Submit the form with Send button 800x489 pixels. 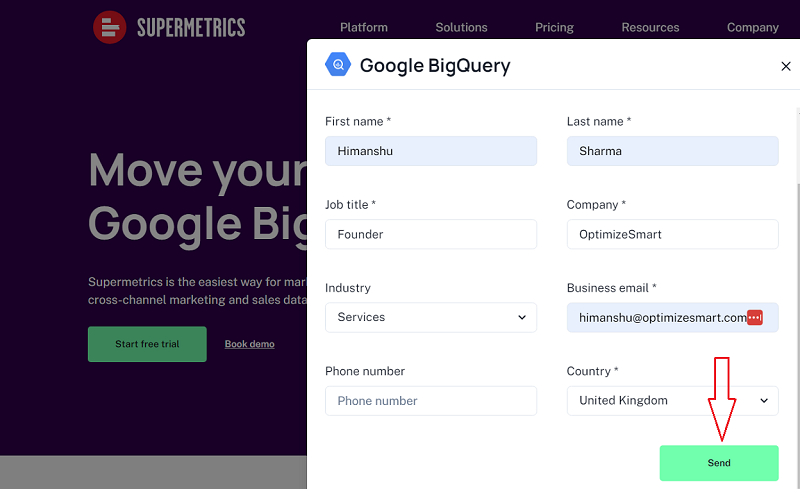[x=719, y=463]
